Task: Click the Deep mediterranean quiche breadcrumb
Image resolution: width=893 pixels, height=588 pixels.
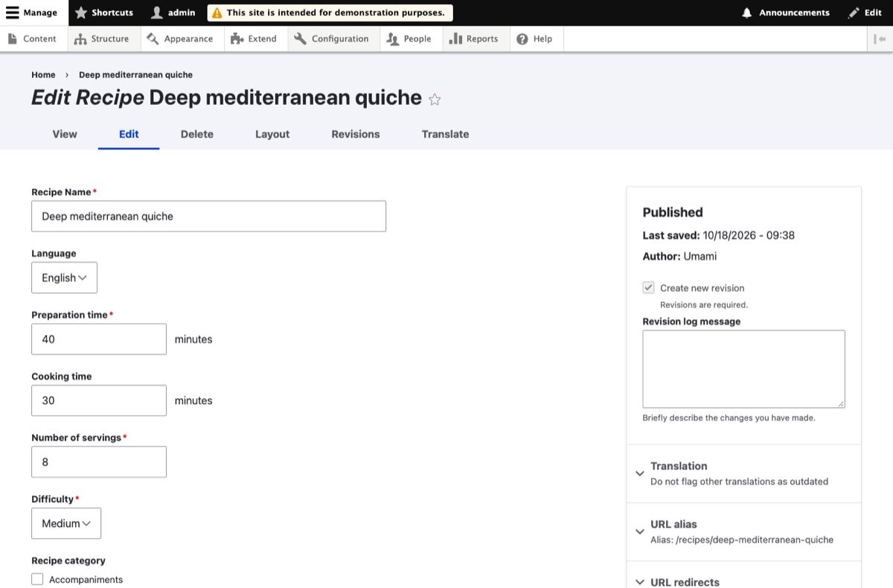Action: (x=135, y=74)
